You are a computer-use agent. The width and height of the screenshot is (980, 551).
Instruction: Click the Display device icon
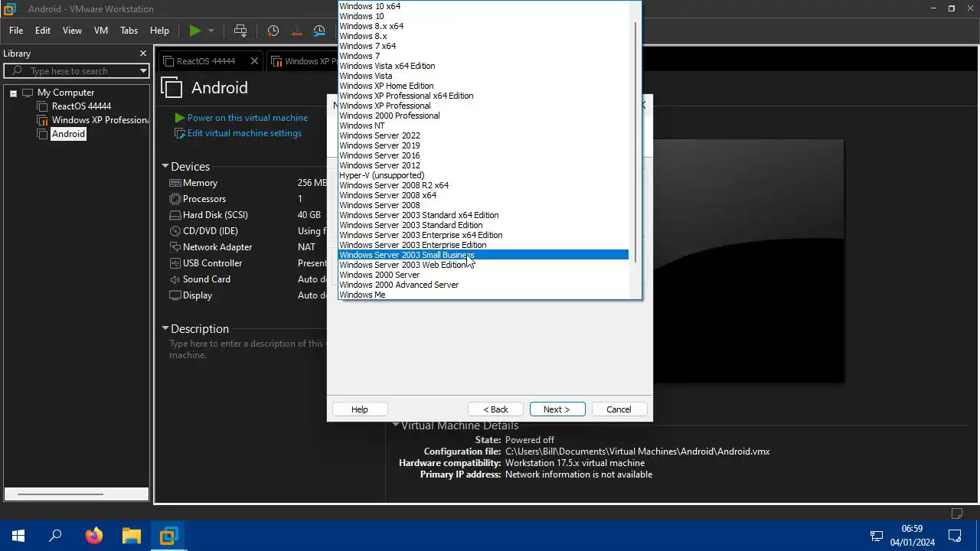tap(175, 295)
